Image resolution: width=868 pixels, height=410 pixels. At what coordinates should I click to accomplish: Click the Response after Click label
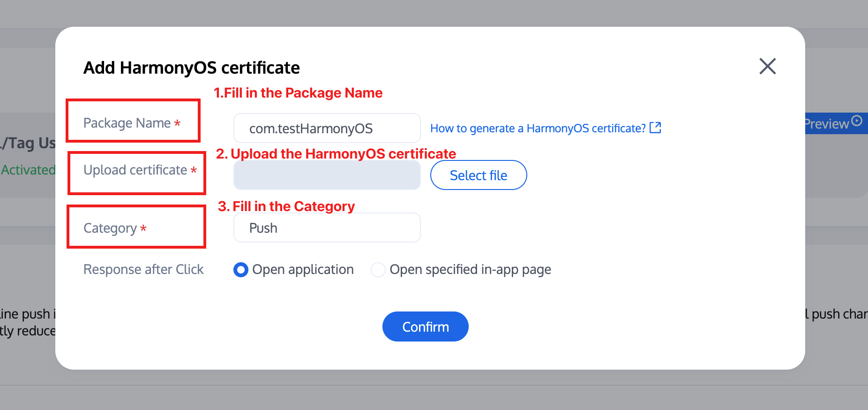[x=143, y=269]
